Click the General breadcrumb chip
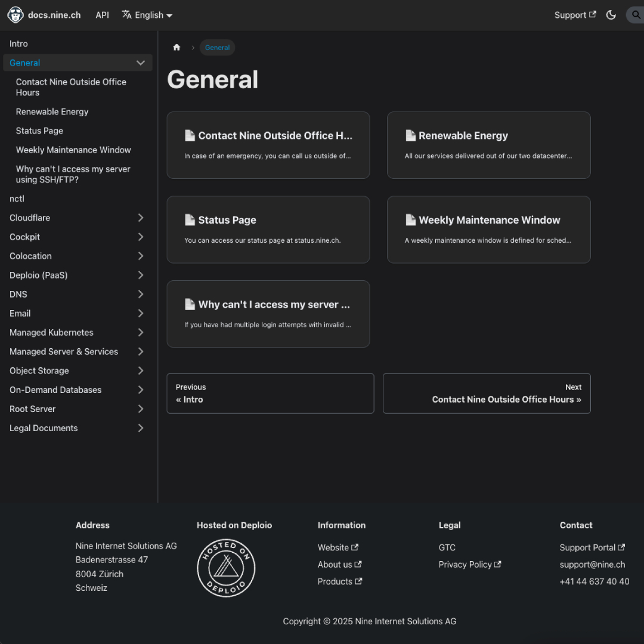 217,48
